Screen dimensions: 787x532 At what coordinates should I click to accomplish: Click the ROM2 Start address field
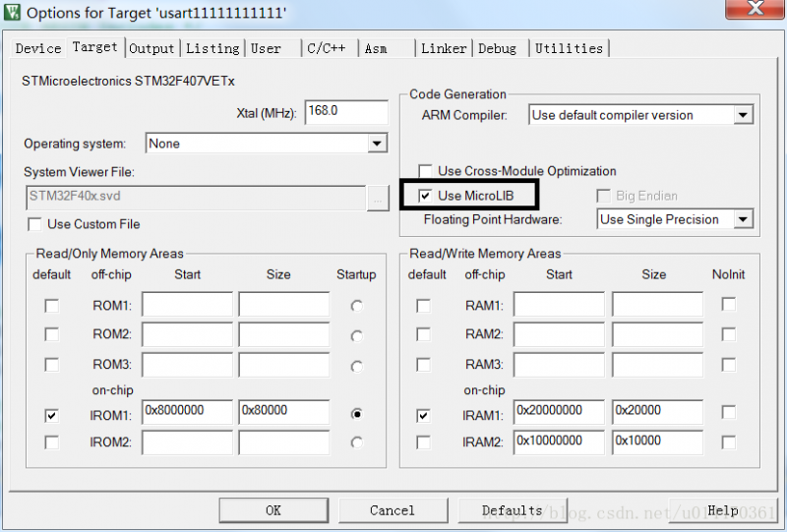pyautogui.click(x=188, y=334)
